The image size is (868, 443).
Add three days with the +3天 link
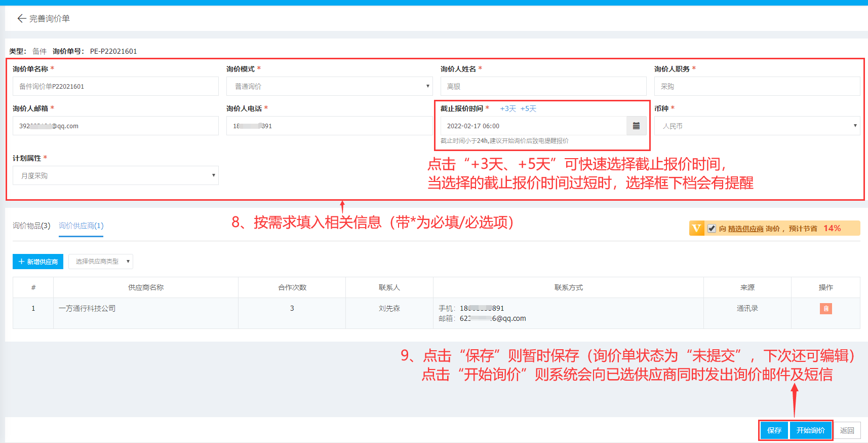[x=508, y=108]
